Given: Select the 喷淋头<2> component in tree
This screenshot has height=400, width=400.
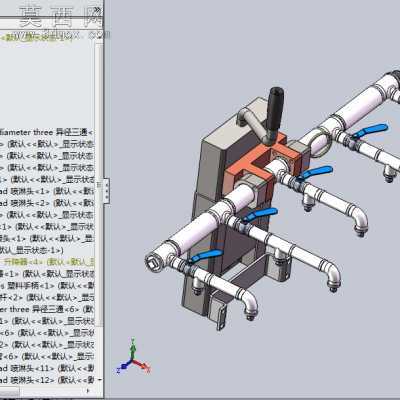Looking at the screenshot, I should 47,203.
